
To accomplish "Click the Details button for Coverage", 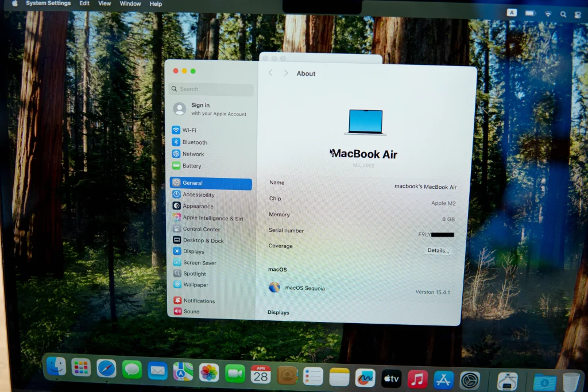I will [438, 251].
